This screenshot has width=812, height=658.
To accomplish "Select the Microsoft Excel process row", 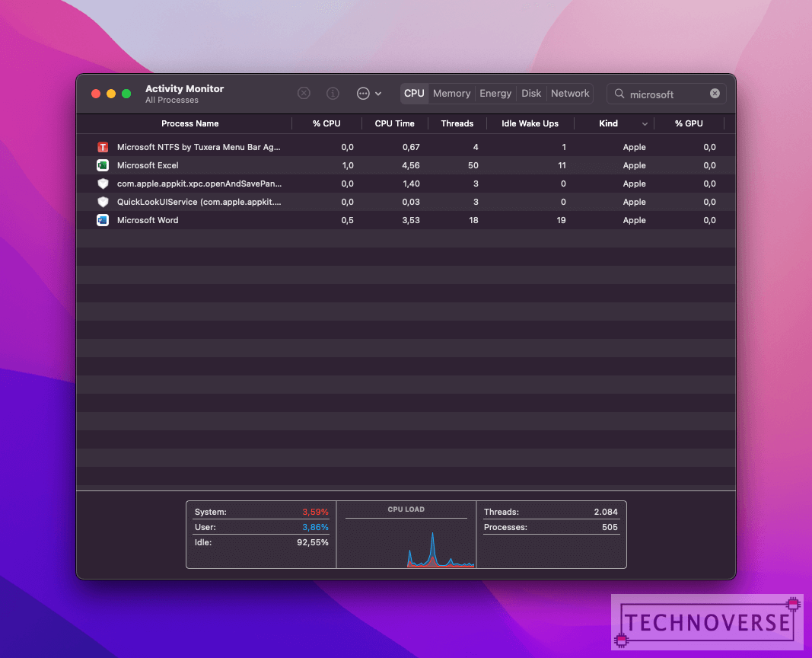I will (406, 165).
